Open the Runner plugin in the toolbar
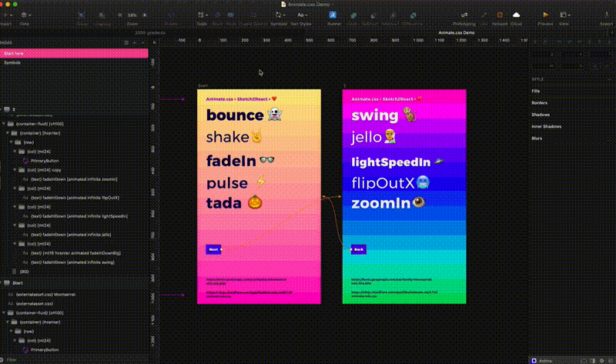The width and height of the screenshot is (616, 364). pyautogui.click(x=333, y=15)
